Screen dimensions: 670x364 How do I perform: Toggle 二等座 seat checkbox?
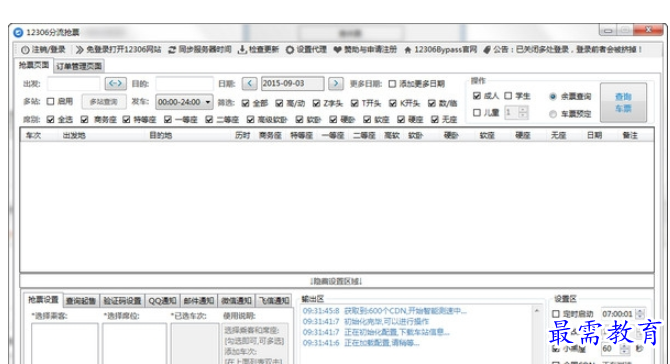(209, 119)
